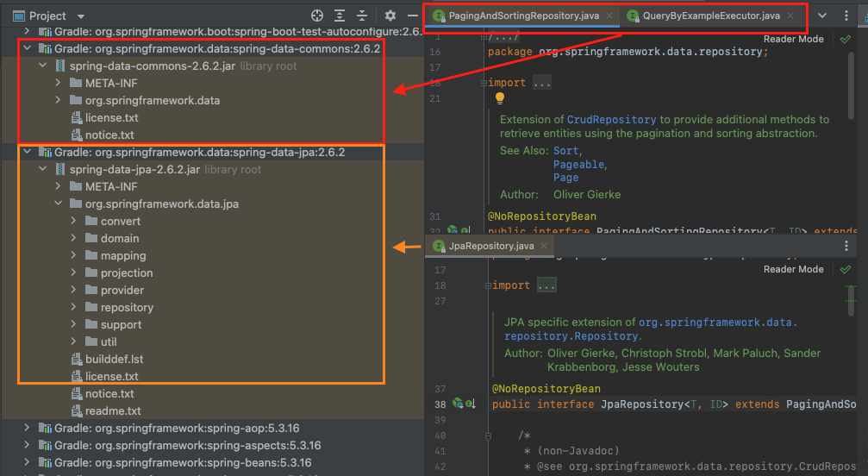Open the Sort link under See Also
Image resolution: width=868 pixels, height=476 pixels.
pyautogui.click(x=566, y=151)
